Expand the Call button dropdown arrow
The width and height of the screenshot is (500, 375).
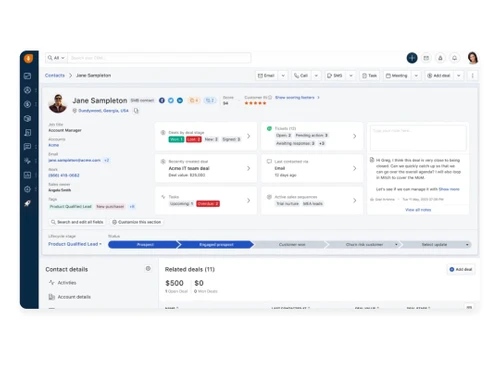click(316, 76)
